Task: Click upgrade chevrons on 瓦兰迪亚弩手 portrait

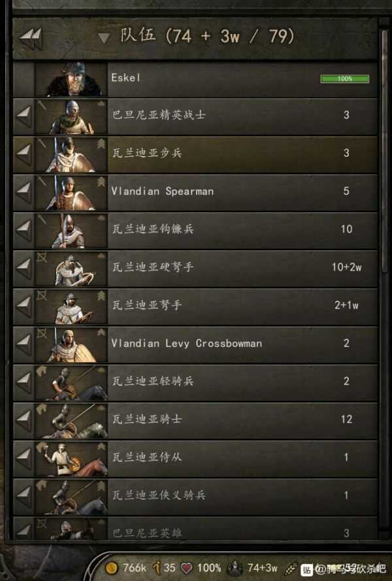Action: [101, 295]
